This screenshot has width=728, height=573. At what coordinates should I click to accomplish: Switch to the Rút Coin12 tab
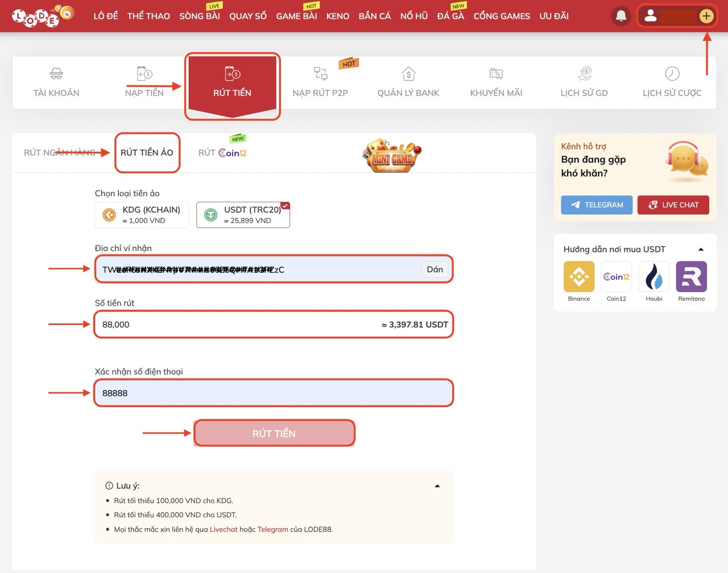click(x=222, y=152)
